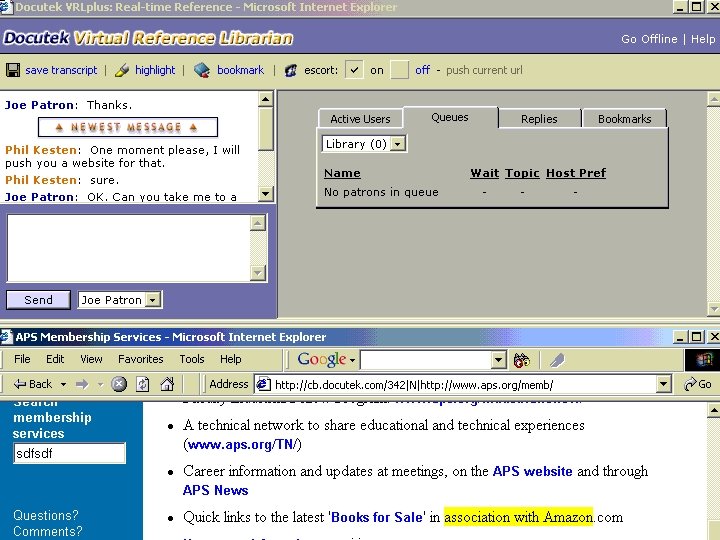720x540 pixels.
Task: Click the APS page scroll up arrow
Action: point(713,410)
